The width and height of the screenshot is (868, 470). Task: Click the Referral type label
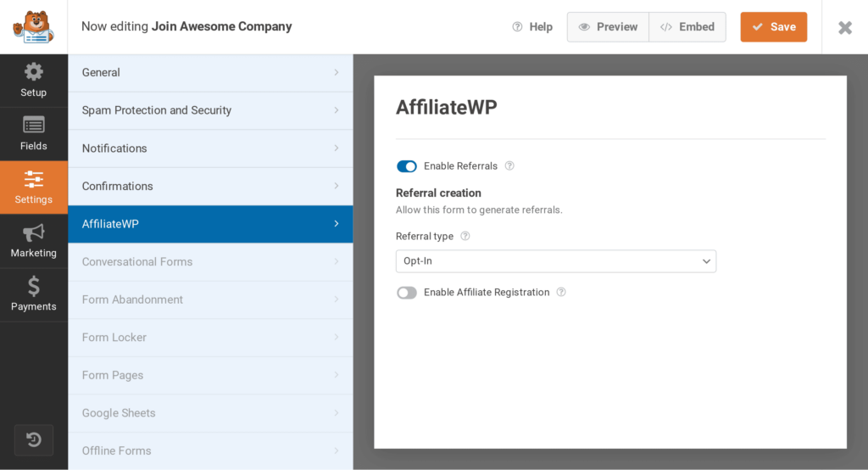tap(425, 236)
